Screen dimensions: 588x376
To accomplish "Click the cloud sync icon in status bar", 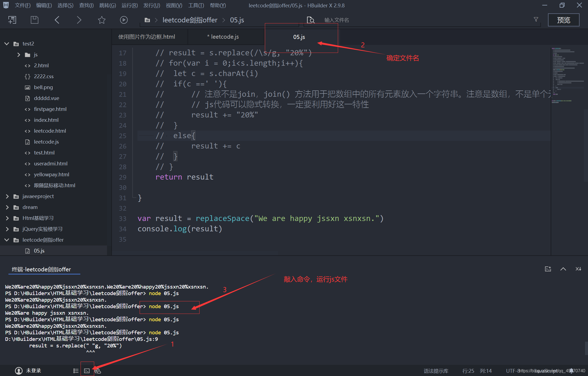I will click(98, 371).
